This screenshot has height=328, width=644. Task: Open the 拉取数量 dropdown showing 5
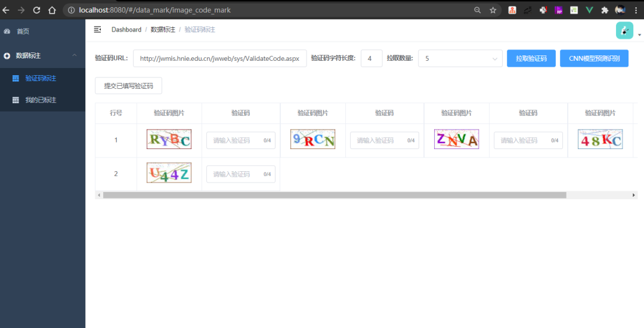pos(460,58)
